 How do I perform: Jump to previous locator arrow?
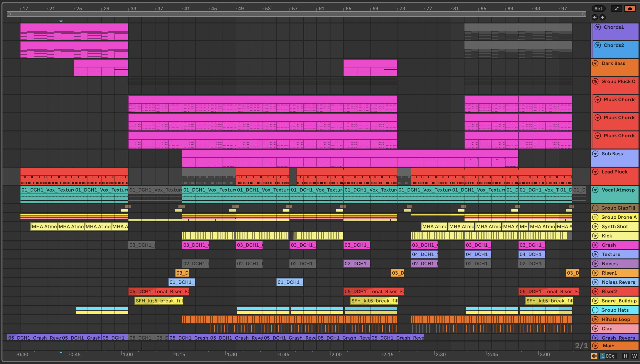595,17
